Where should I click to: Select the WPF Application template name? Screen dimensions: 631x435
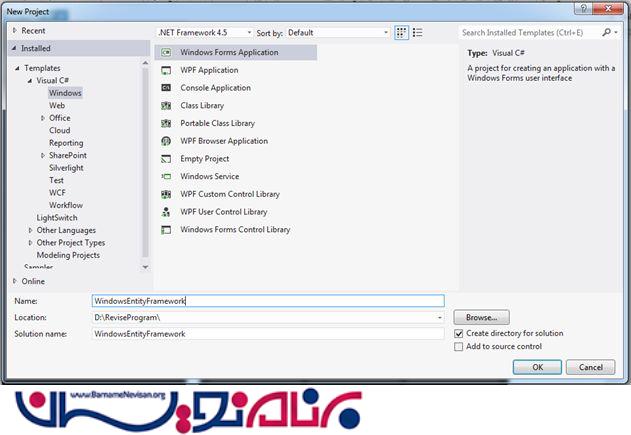(x=209, y=70)
